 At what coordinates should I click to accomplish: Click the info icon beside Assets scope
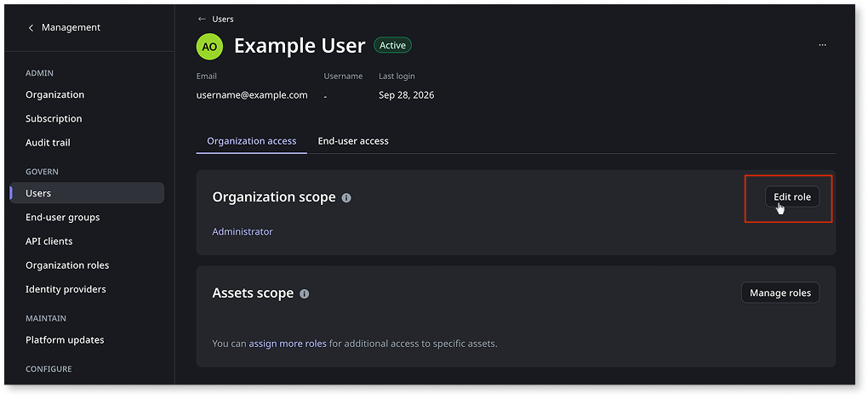coord(305,293)
